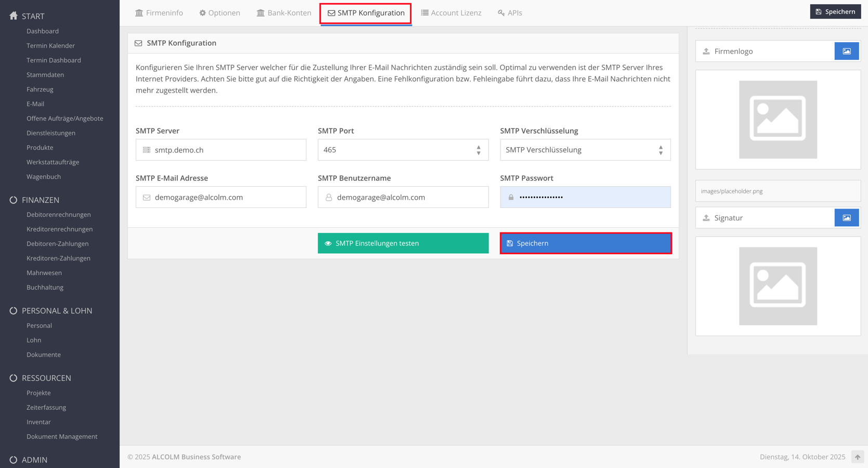Image resolution: width=868 pixels, height=468 pixels.
Task: Click the scroll-to-top arrow icon in footer
Action: click(x=857, y=457)
